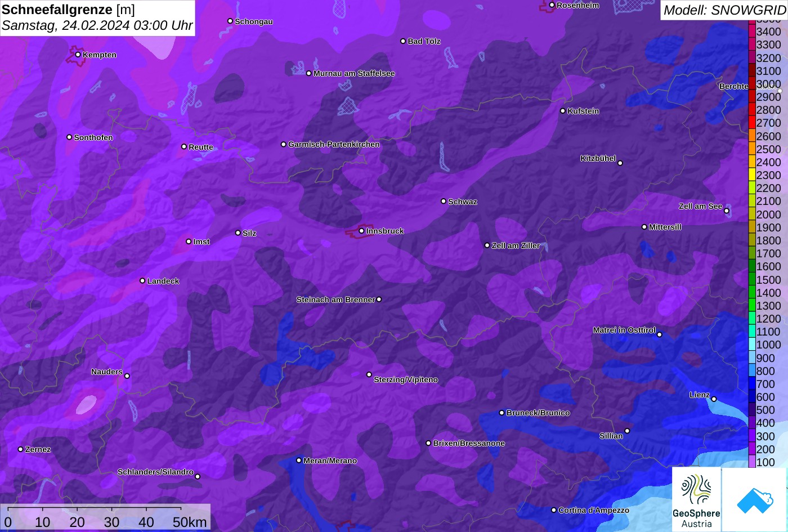
Task: Pick the 2100 m legend swatch
Action: click(x=752, y=201)
